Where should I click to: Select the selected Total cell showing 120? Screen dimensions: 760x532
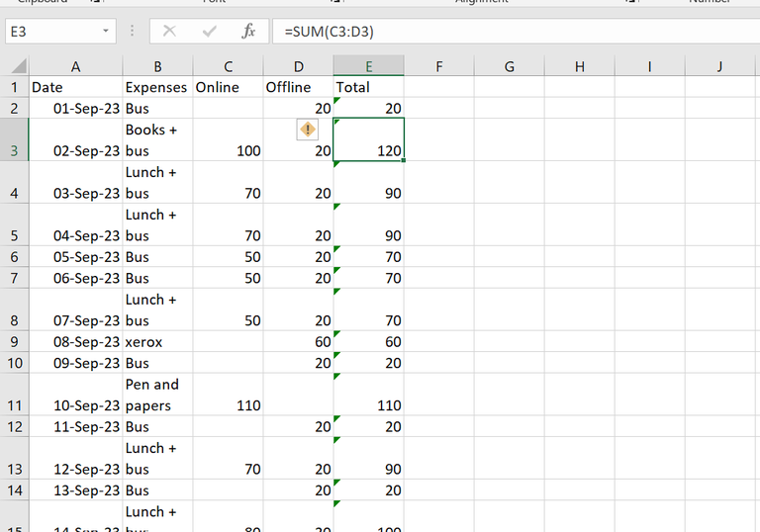click(368, 140)
